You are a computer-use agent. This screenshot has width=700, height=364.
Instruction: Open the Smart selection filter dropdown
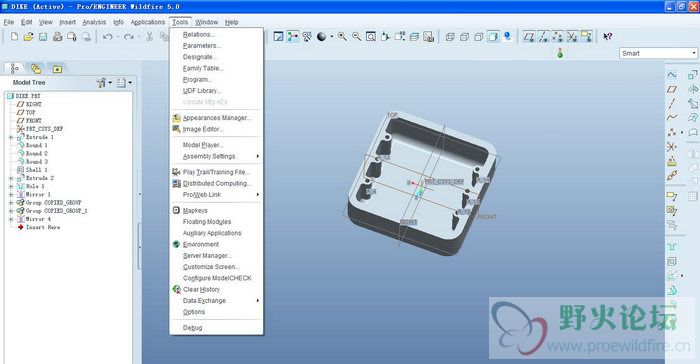[658, 53]
